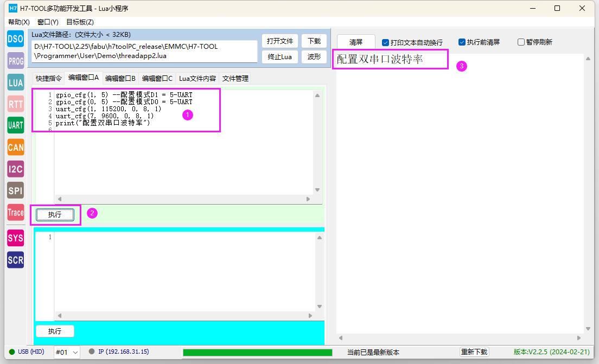Click the 波形 button
This screenshot has height=364, width=599.
[x=314, y=56]
